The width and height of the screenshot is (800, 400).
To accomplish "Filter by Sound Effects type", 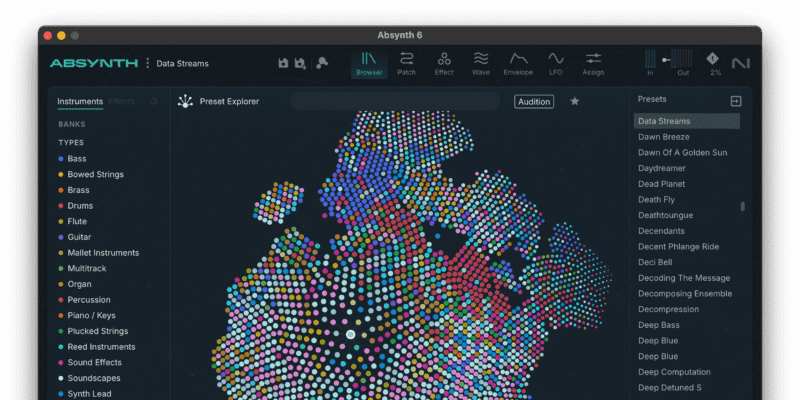I will point(90,363).
